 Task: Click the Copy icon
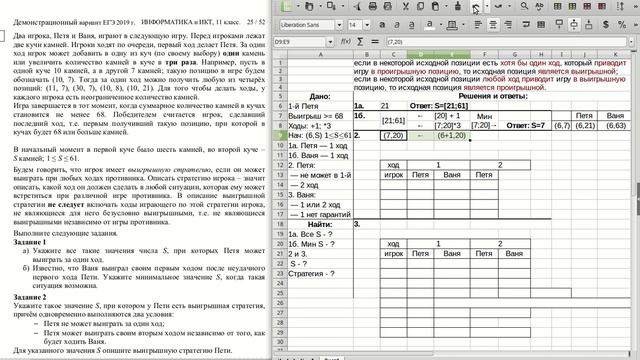coord(420,6)
